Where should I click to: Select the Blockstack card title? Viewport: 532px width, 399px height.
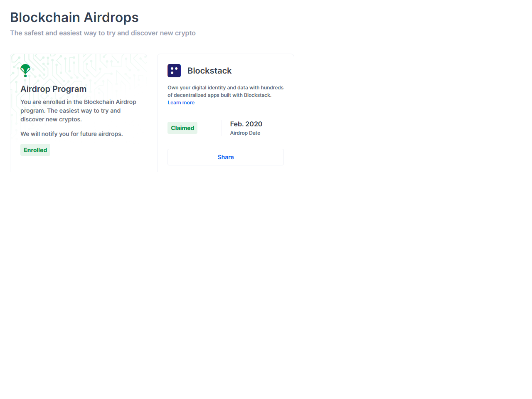209,71
